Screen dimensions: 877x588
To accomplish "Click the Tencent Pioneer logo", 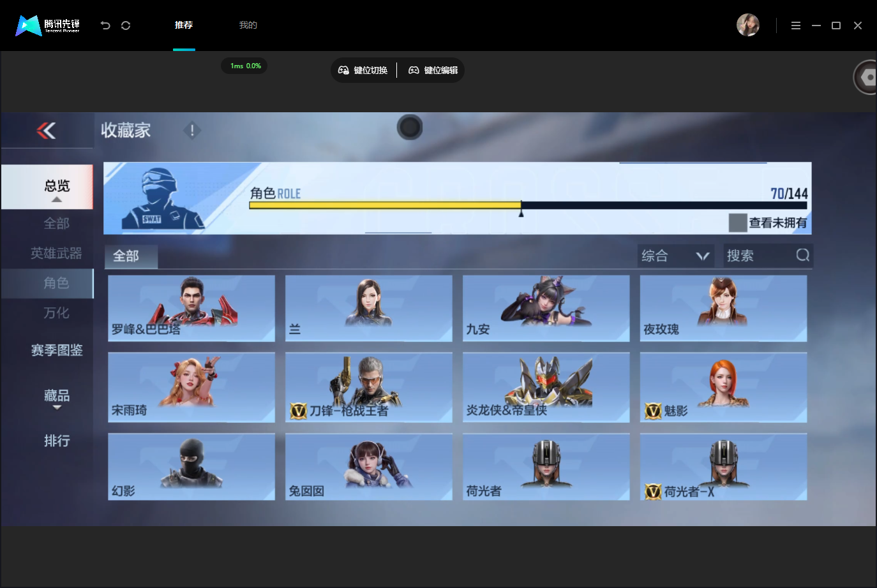I will click(48, 26).
